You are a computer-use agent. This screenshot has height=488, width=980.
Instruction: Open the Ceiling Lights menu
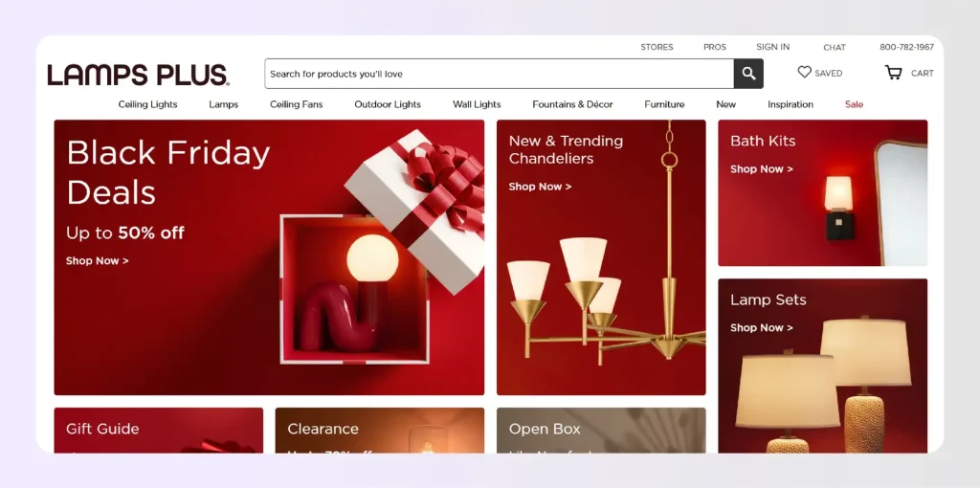(x=147, y=104)
